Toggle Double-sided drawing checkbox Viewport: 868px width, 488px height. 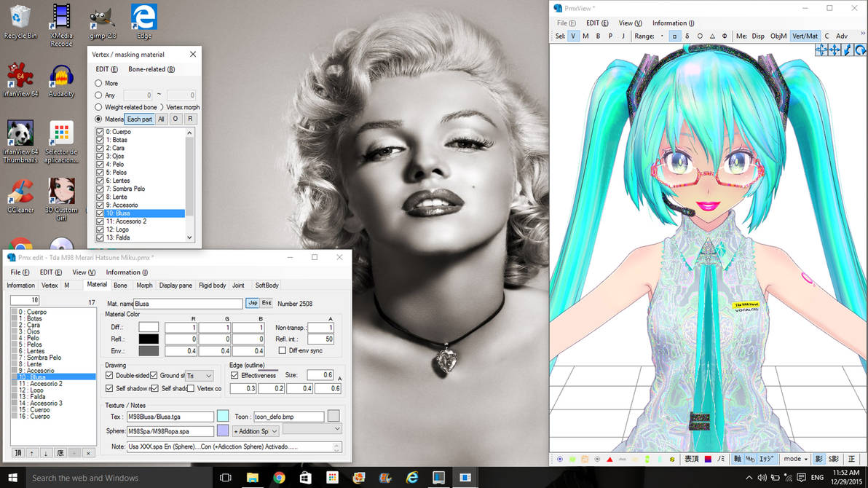109,376
